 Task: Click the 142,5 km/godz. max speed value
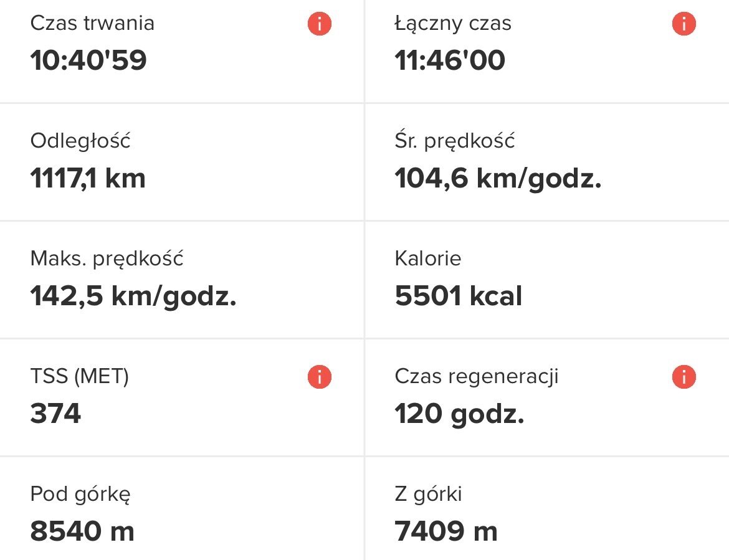pyautogui.click(x=133, y=297)
